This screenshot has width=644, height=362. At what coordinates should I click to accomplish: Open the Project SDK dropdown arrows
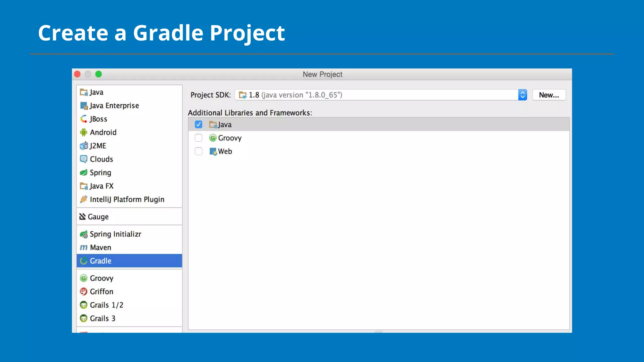522,95
